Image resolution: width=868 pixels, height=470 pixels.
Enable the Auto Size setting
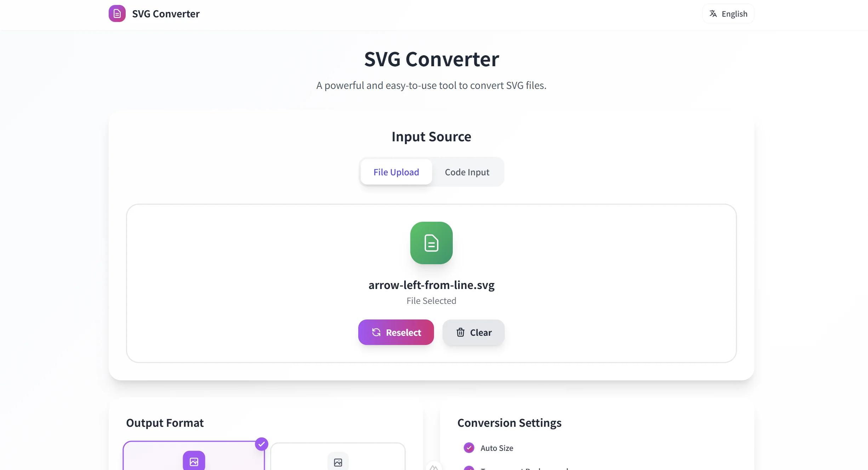469,448
